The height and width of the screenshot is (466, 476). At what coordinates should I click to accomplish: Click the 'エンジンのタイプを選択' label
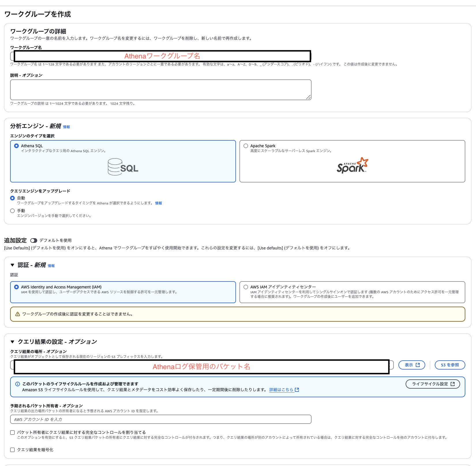(x=32, y=136)
